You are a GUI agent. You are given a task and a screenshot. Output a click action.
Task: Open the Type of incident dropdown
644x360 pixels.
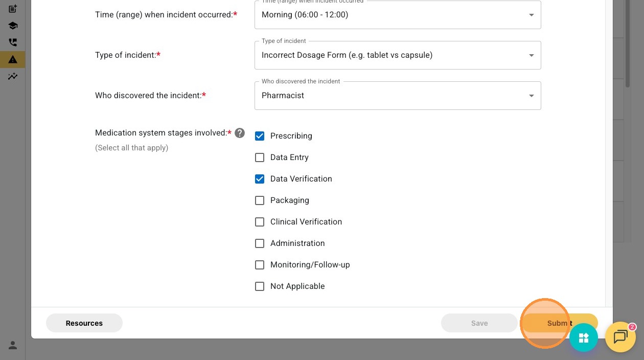point(397,55)
